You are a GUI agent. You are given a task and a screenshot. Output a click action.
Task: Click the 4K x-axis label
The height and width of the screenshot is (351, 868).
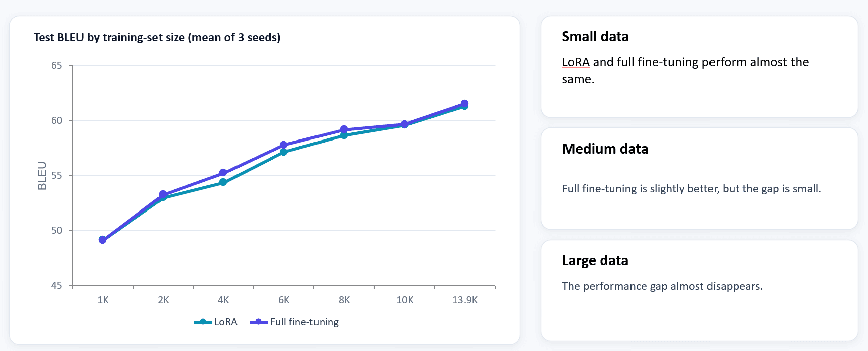(x=223, y=300)
